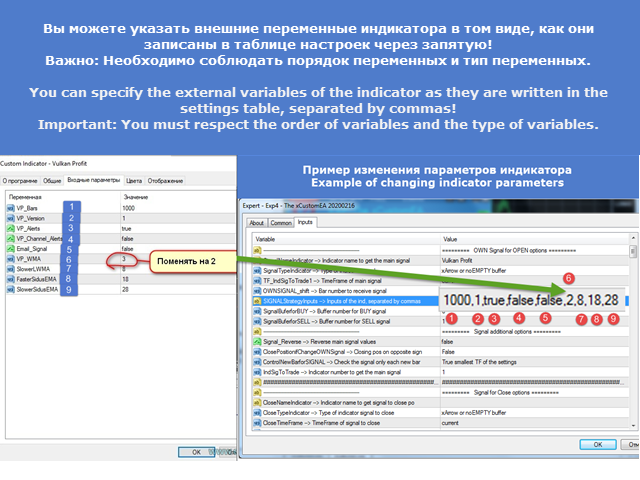This screenshot has height=480, width=640.
Task: Click the string icon beside Signal for Close options
Action: pos(257,393)
